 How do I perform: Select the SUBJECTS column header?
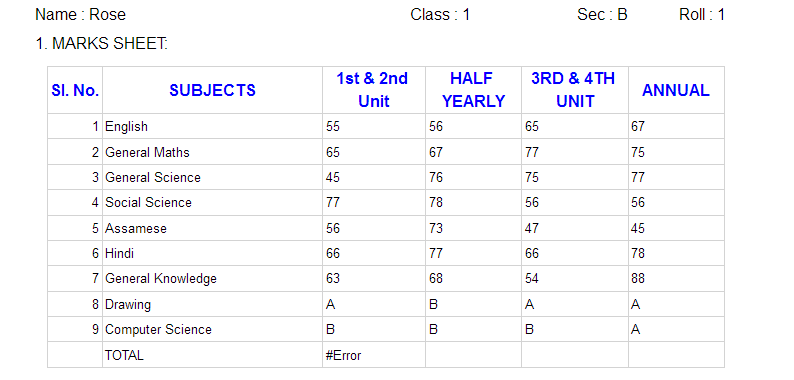(x=212, y=90)
